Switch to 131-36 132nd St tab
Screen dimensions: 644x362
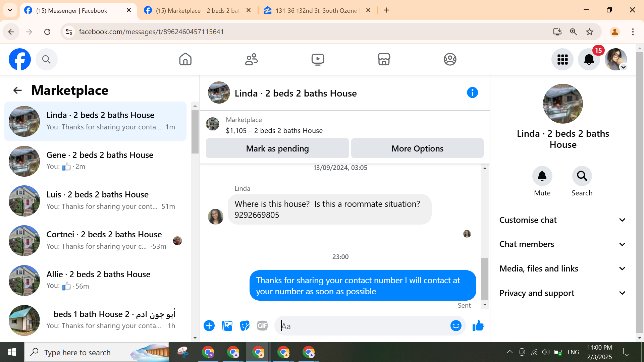click(x=317, y=10)
